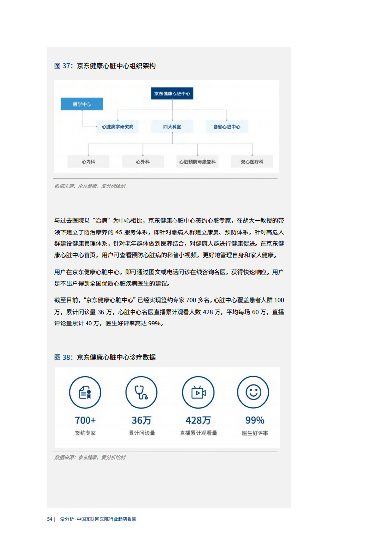The image size is (392, 555).
Task: Click the 99% statistic value
Action: click(x=255, y=420)
